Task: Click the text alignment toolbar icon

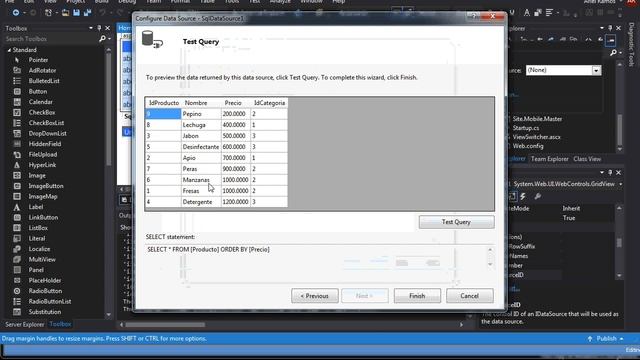Action: click(549, 13)
